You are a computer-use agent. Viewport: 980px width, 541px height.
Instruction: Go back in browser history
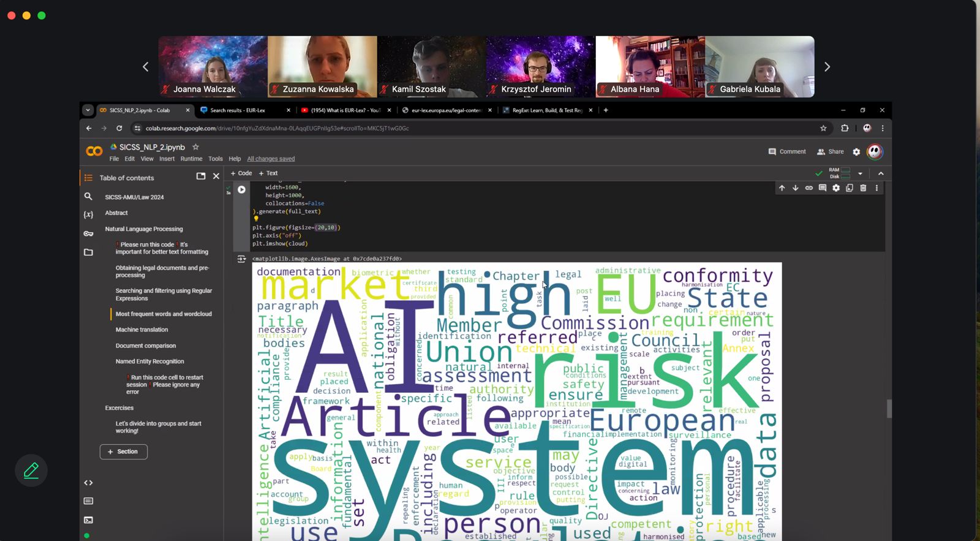click(89, 128)
